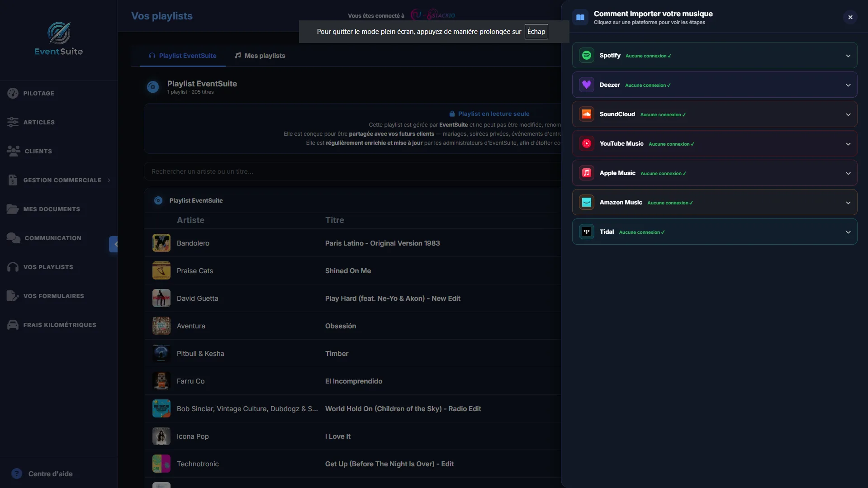
Task: Click the small disc icon in table header row
Action: (x=158, y=200)
